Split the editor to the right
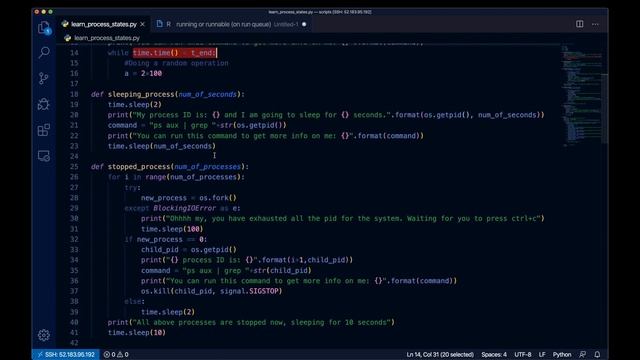Screen dimensions: 640x360 click(579, 24)
